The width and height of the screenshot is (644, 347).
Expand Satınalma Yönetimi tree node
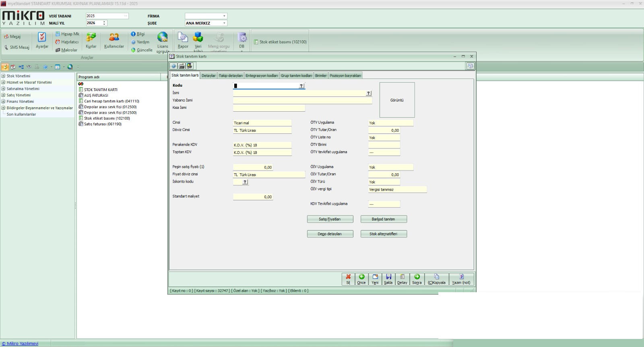tap(3, 89)
